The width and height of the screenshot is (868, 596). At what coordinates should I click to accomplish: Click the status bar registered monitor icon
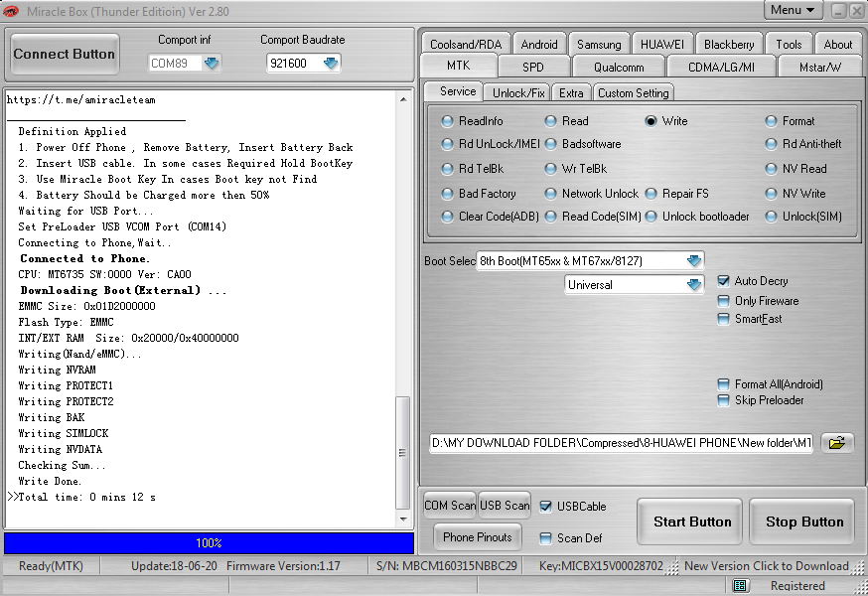point(740,585)
